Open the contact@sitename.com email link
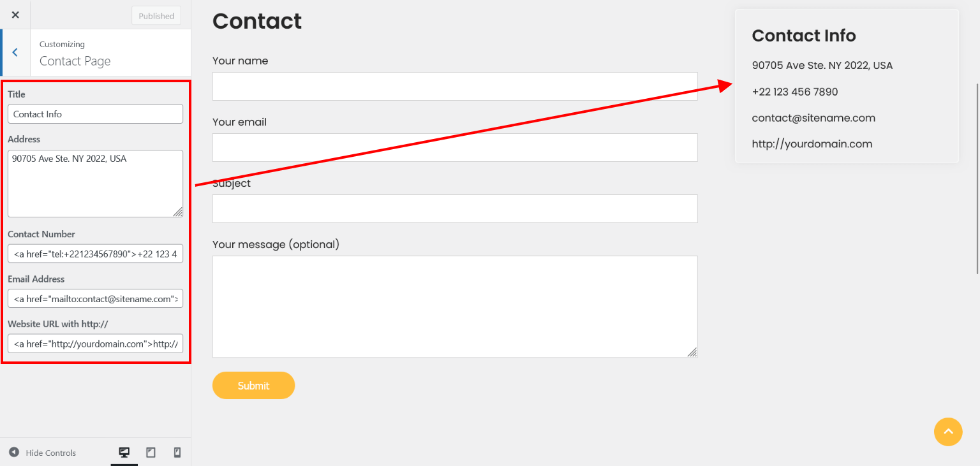Viewport: 980px width, 466px height. point(813,118)
